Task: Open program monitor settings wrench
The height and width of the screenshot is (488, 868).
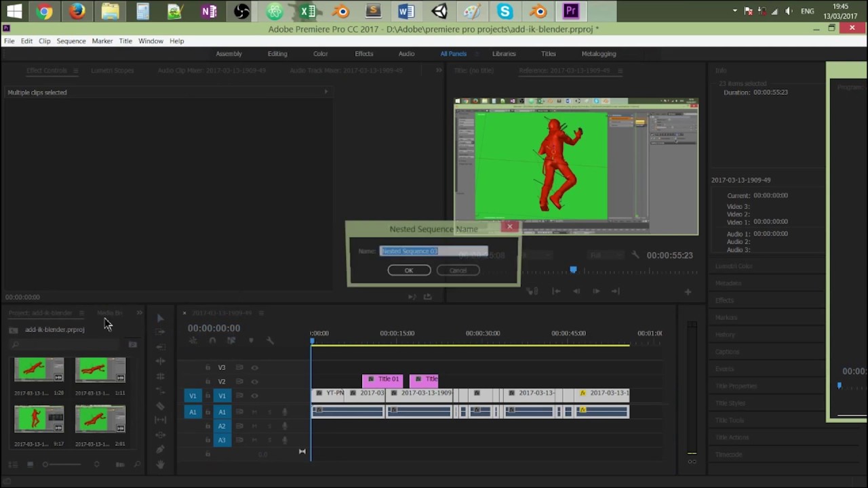Action: click(635, 255)
